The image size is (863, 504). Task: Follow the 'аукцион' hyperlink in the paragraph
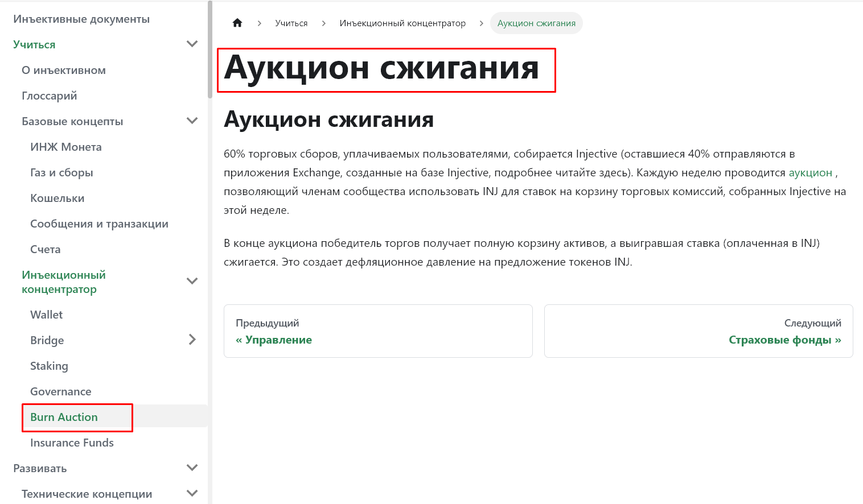(x=810, y=173)
